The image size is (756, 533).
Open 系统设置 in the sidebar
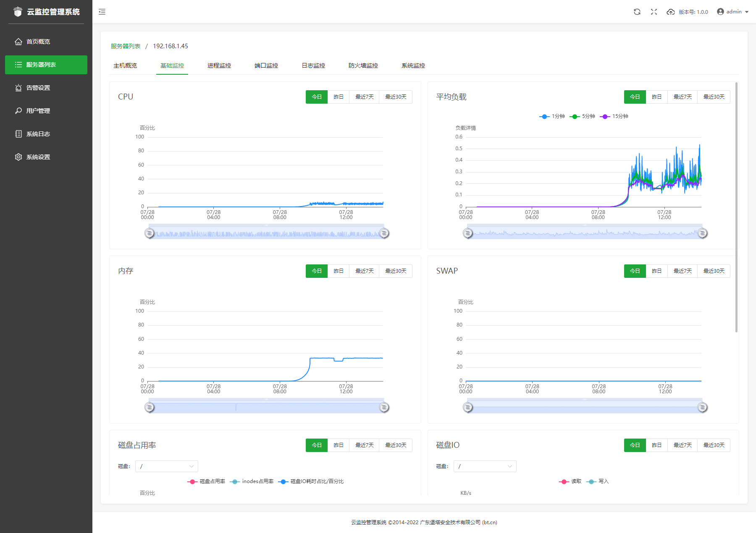click(x=46, y=157)
